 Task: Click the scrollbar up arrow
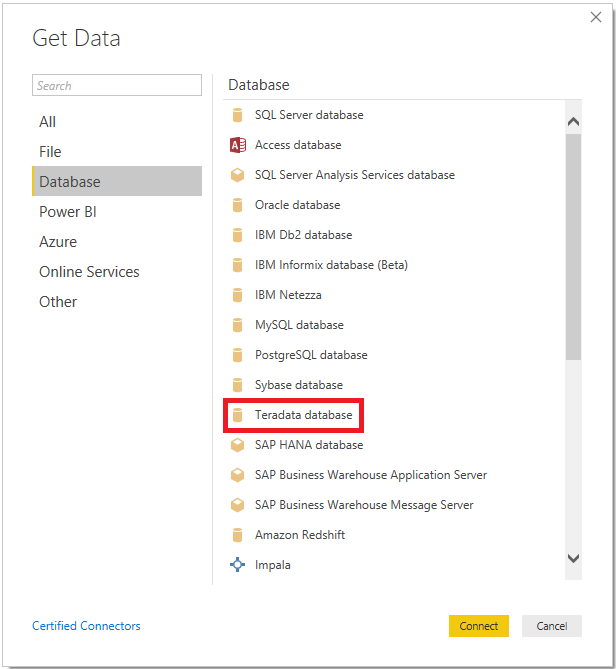point(573,122)
